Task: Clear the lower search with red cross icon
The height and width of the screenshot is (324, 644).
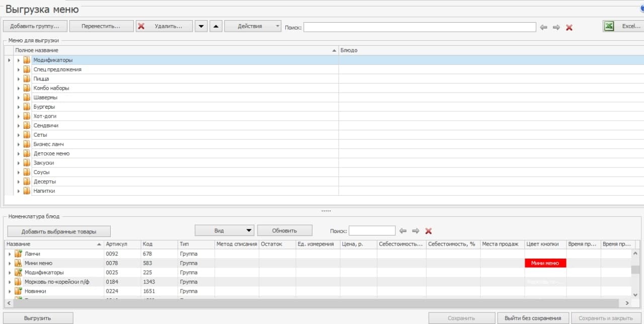Action: [x=428, y=231]
